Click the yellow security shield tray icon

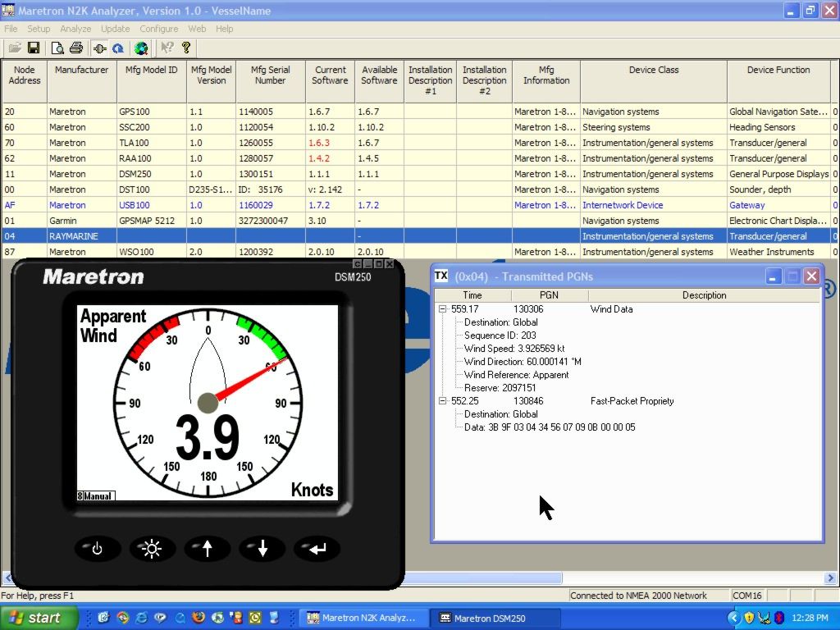749,618
